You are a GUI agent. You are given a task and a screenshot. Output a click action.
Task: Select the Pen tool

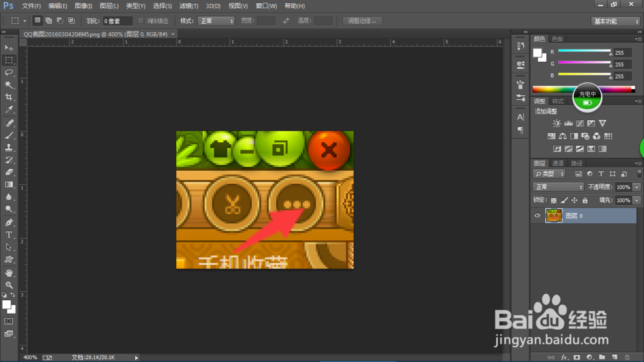pos(8,223)
